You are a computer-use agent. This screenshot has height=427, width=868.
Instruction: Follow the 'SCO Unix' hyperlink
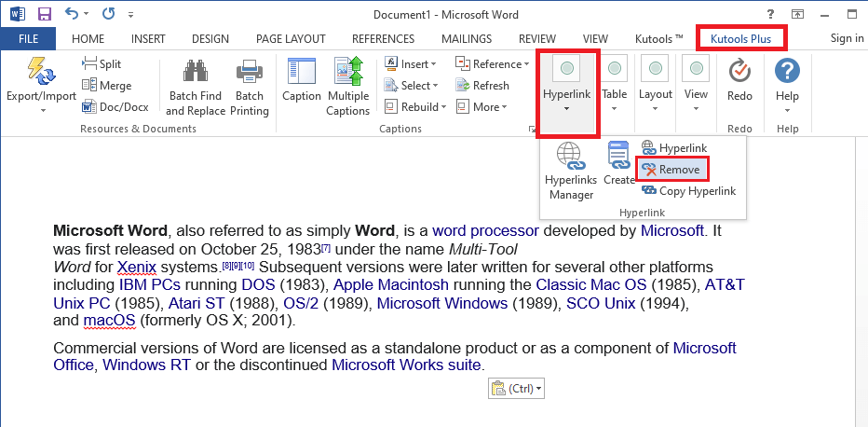[600, 304]
